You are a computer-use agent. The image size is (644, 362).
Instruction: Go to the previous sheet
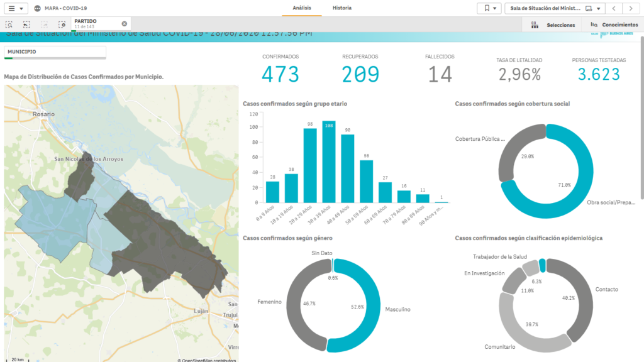point(614,8)
